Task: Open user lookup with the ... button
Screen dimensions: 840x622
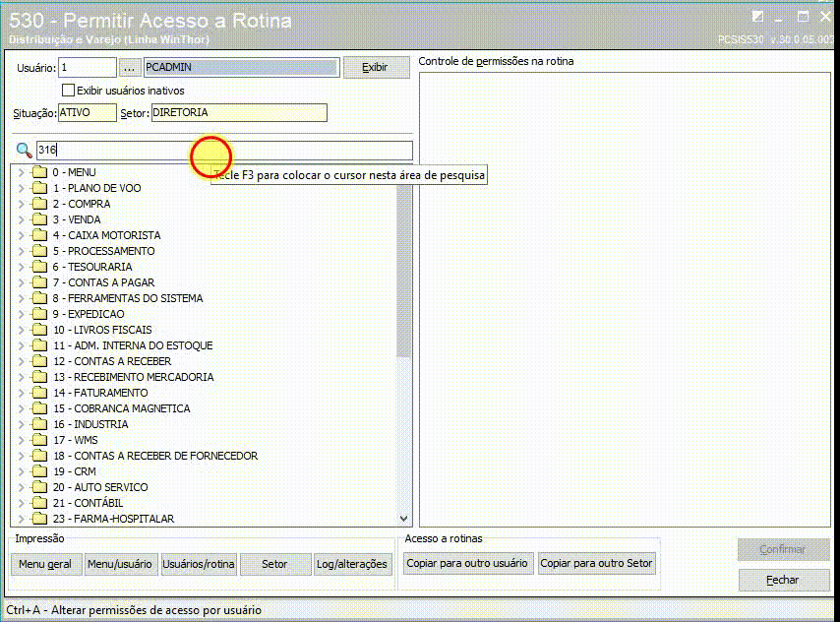Action: point(129,68)
